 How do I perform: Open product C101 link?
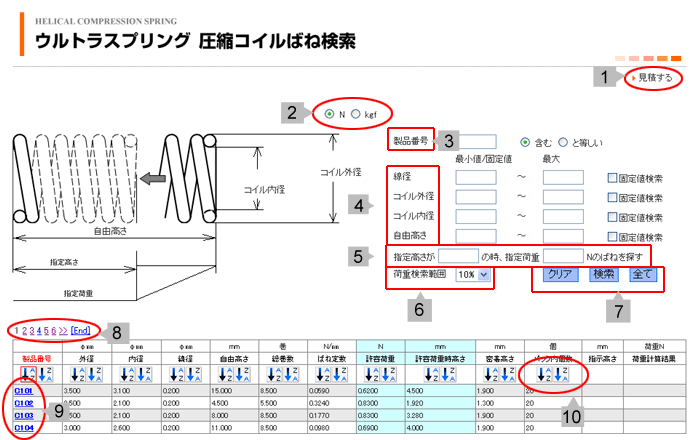tap(24, 391)
